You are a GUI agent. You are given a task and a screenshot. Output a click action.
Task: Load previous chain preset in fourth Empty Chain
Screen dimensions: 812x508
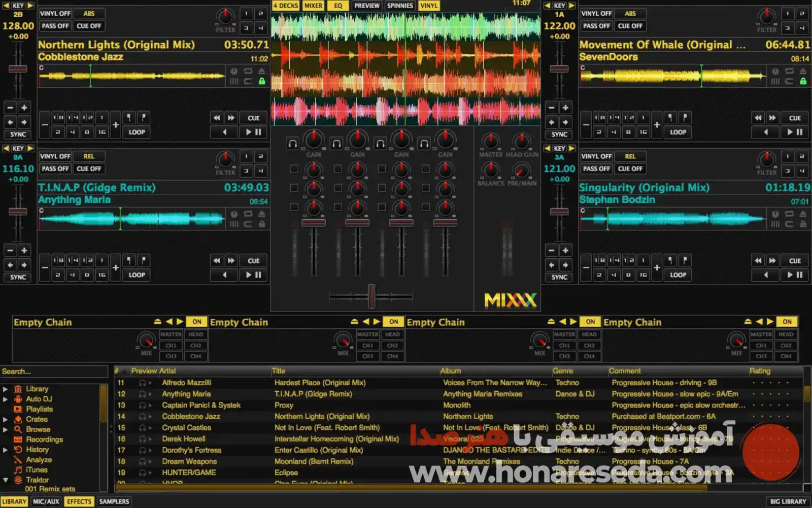(x=759, y=322)
